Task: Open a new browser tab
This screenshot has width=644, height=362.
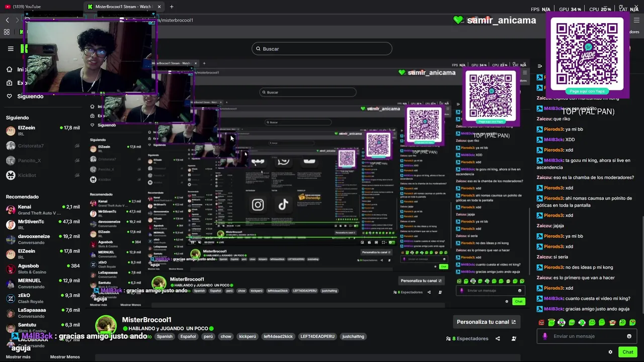Action: pos(172,7)
